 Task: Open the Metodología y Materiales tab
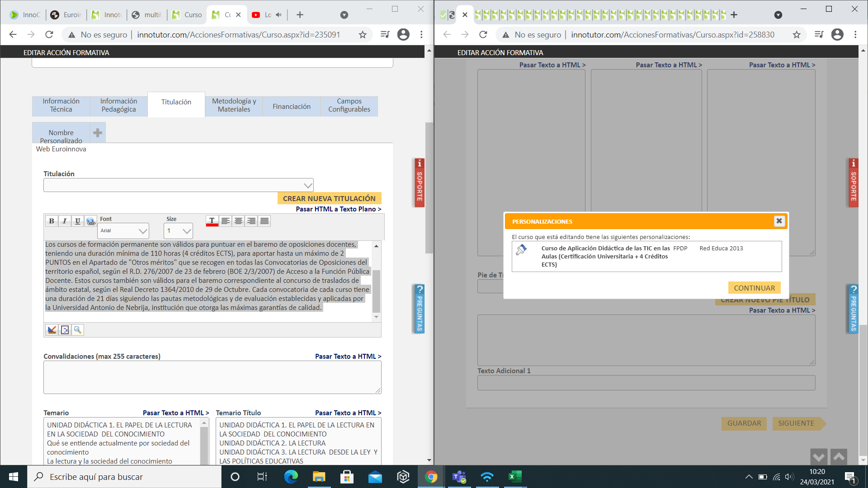(x=234, y=105)
